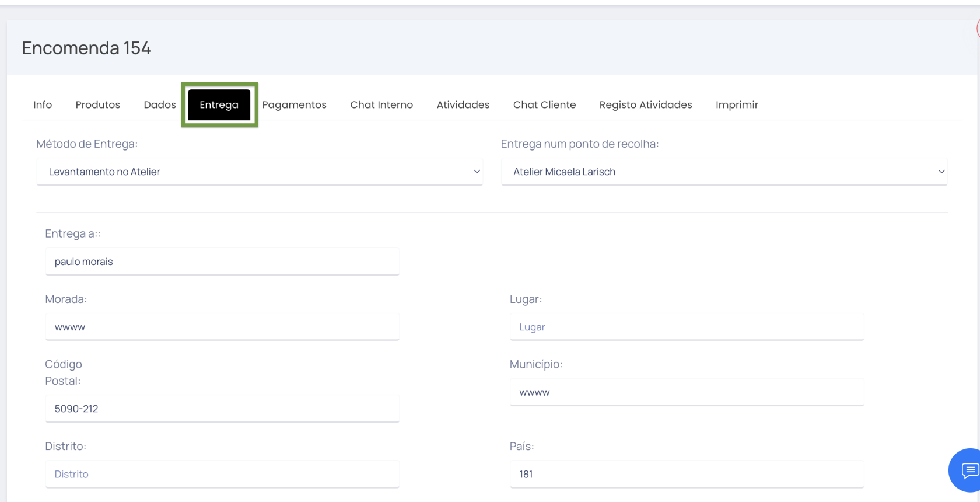Screen dimensions: 980x502
Task: Switch to the Chat Cliente tab
Action: [545, 105]
